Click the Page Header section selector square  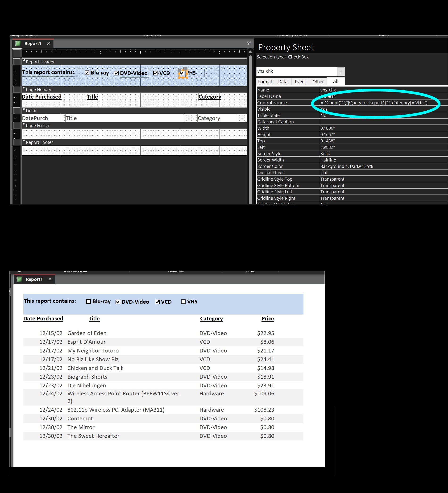tap(17, 89)
